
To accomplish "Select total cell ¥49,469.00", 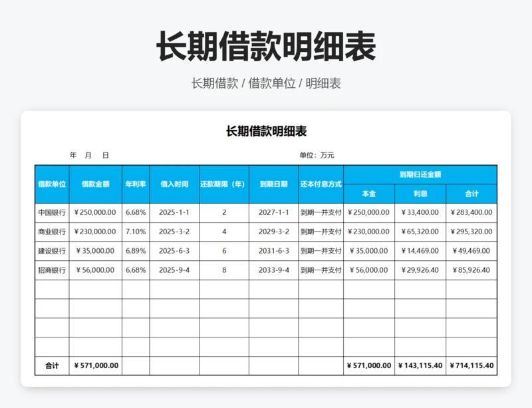I will tap(471, 251).
